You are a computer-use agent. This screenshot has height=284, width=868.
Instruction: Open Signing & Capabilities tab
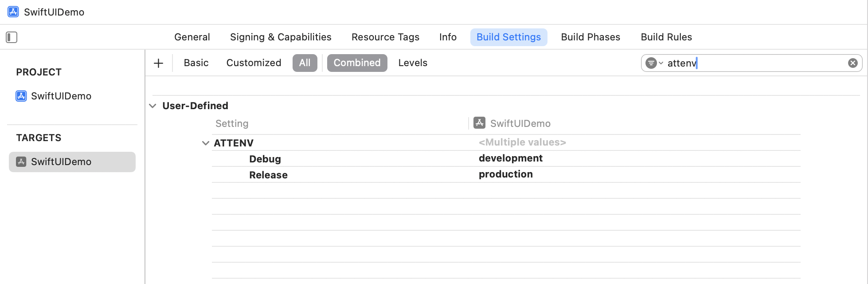pos(281,37)
